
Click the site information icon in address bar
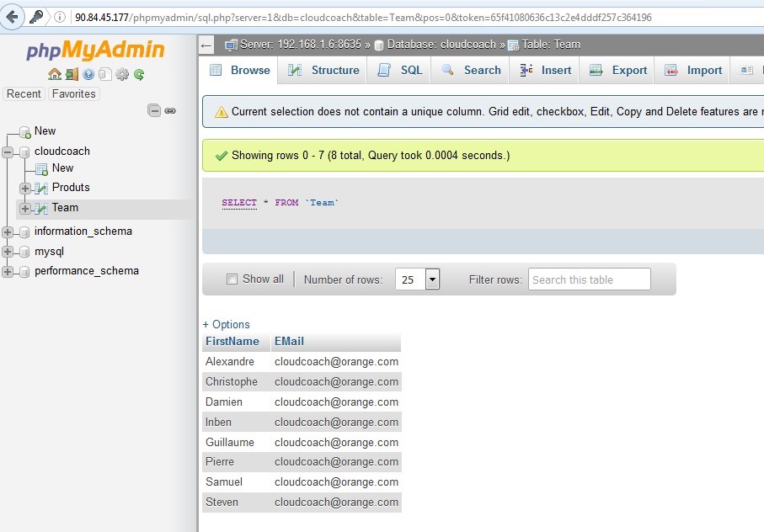60,17
